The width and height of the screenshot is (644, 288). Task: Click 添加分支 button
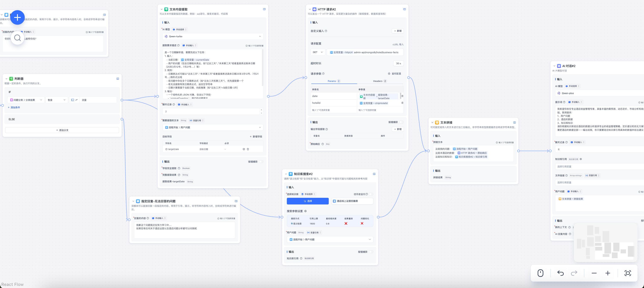point(62,130)
